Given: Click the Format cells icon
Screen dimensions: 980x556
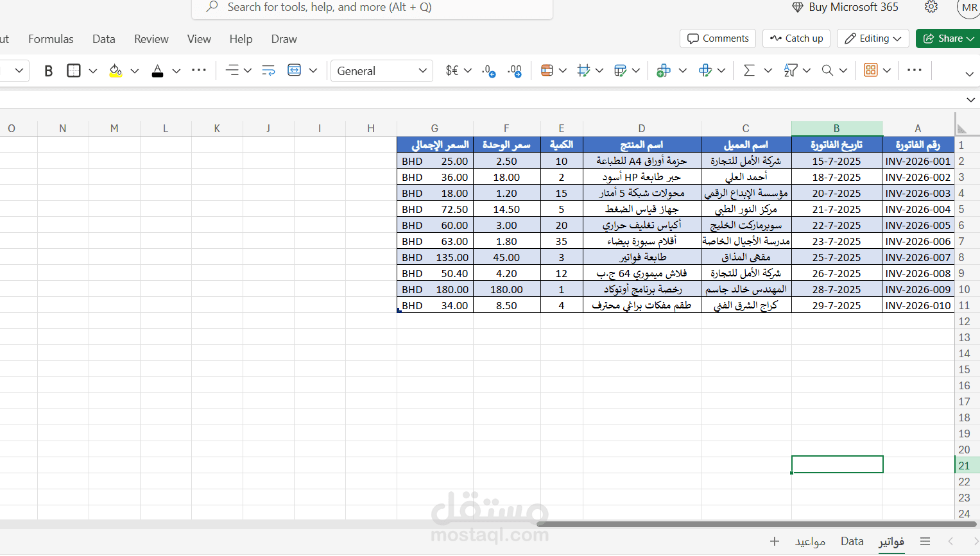Looking at the screenshot, I should 705,71.
